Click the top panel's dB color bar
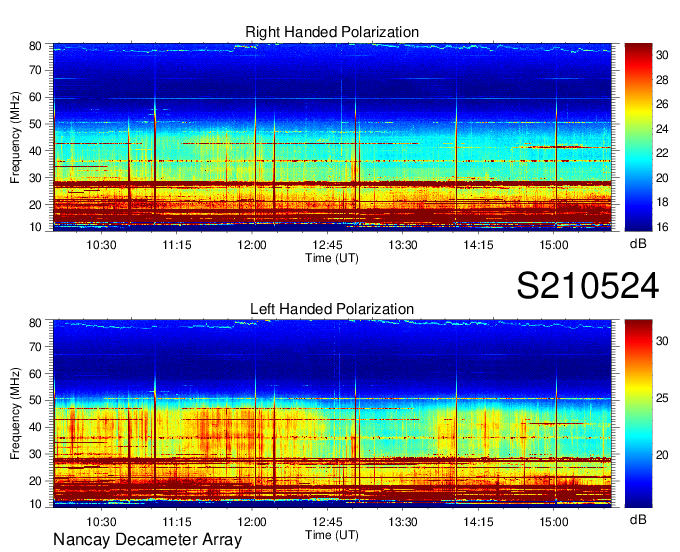Viewport: 680px width, 552px height. (638, 137)
